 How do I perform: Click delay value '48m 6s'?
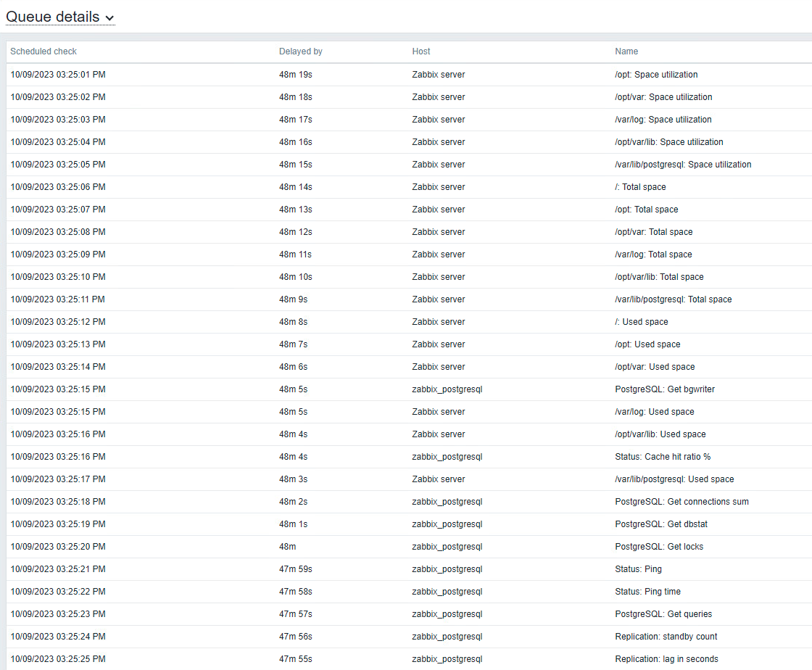point(293,367)
